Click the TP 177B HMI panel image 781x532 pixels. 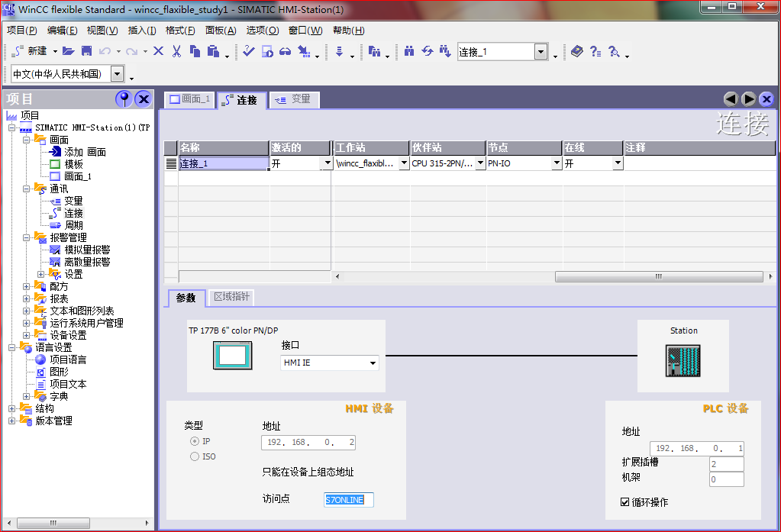[233, 355]
